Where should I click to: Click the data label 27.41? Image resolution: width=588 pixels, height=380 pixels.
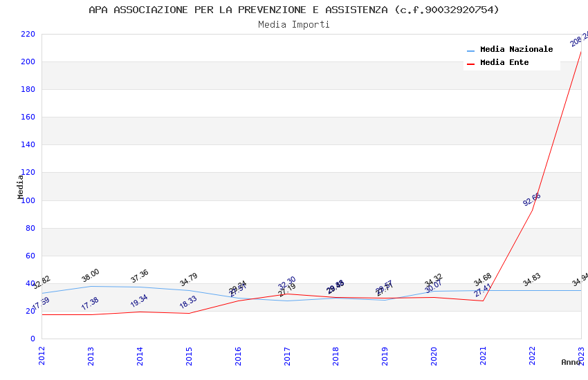[x=483, y=290]
